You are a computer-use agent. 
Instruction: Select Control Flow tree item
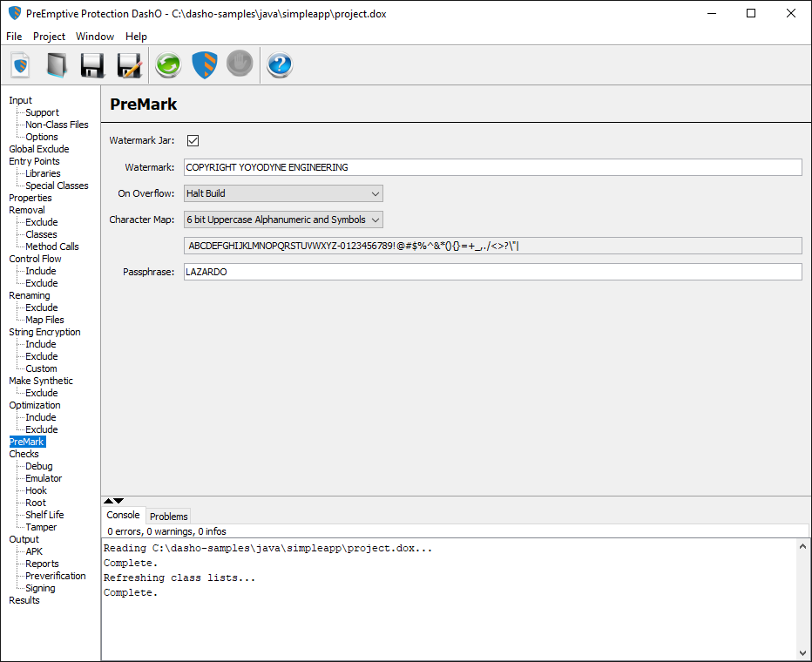tap(35, 259)
